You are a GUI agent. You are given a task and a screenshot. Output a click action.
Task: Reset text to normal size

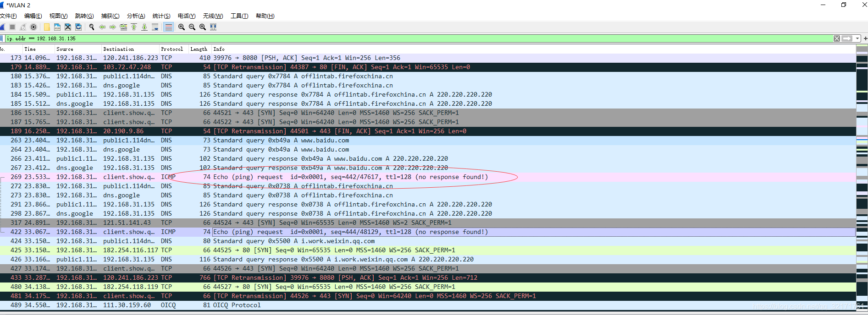203,27
